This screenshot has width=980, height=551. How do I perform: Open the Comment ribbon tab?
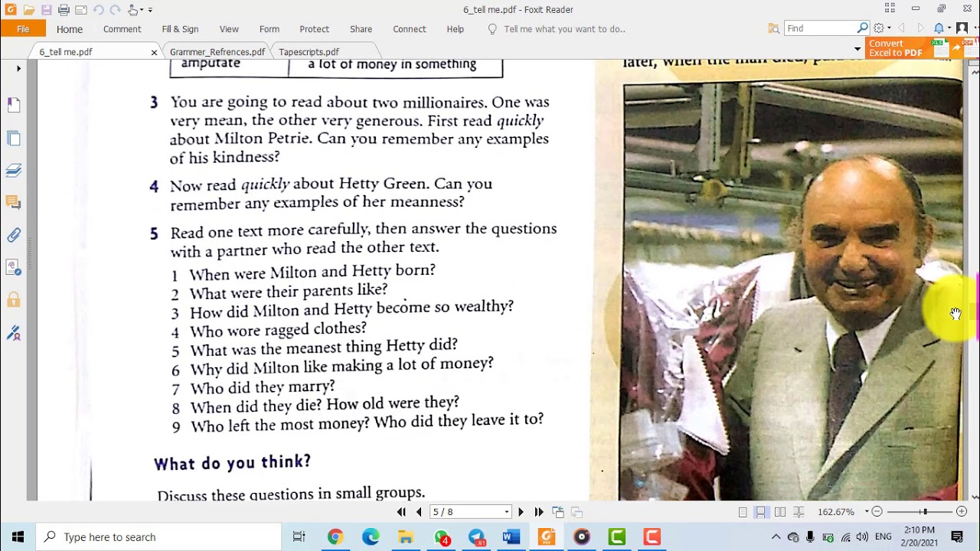point(122,29)
